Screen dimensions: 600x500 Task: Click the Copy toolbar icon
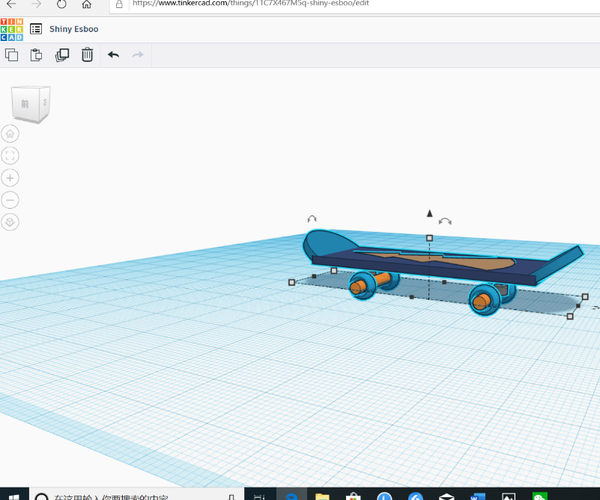click(x=11, y=55)
